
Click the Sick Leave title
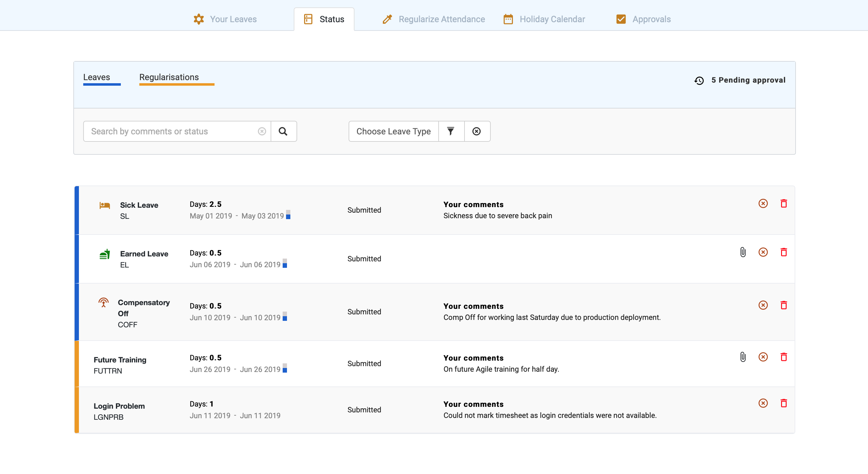(139, 205)
